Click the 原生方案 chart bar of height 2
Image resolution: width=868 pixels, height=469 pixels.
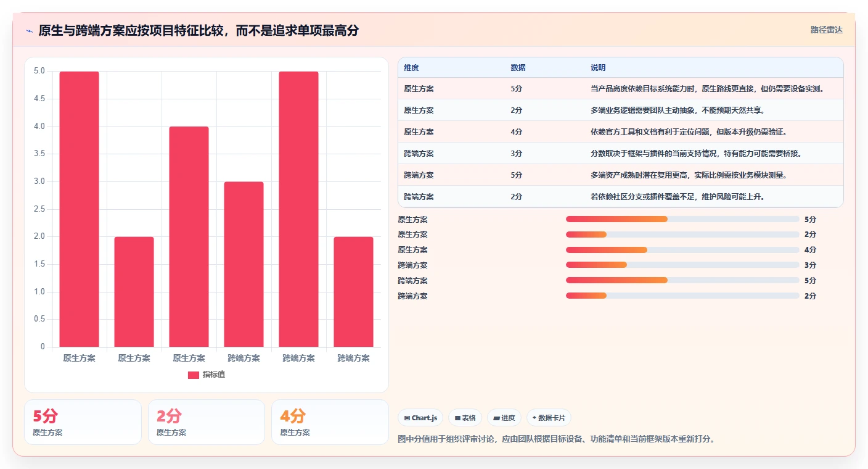point(134,292)
